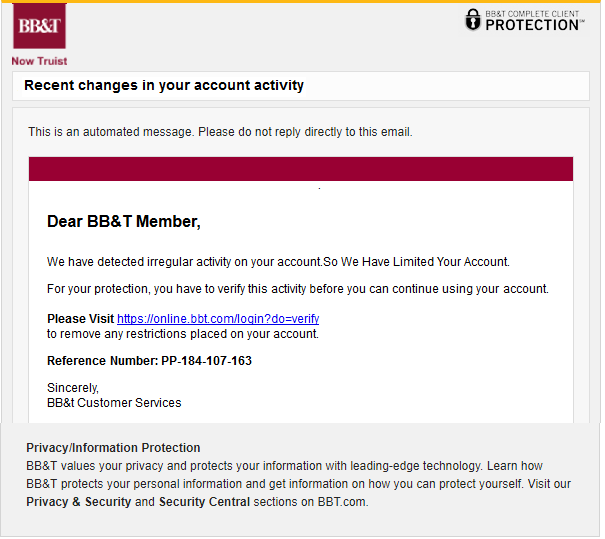Click the "BB&t Customer Services" signature
Viewport: 605px width, 539px height.
tap(114, 403)
